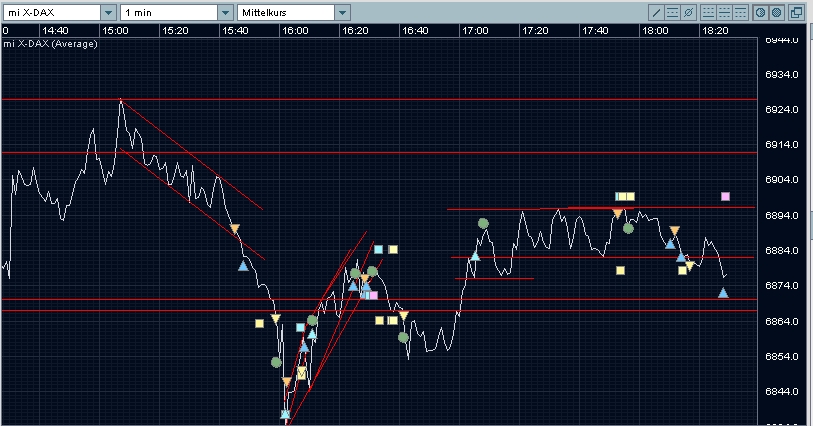Select the blue triangle marker below last price
813x426 pixels.
[x=723, y=293]
